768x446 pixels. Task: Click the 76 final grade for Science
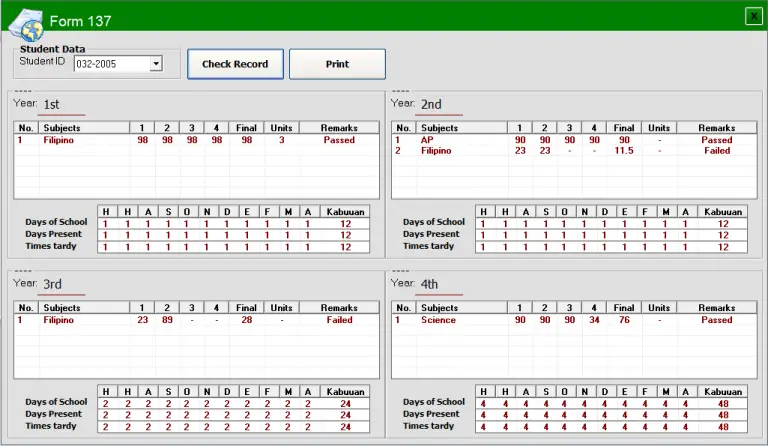(624, 320)
